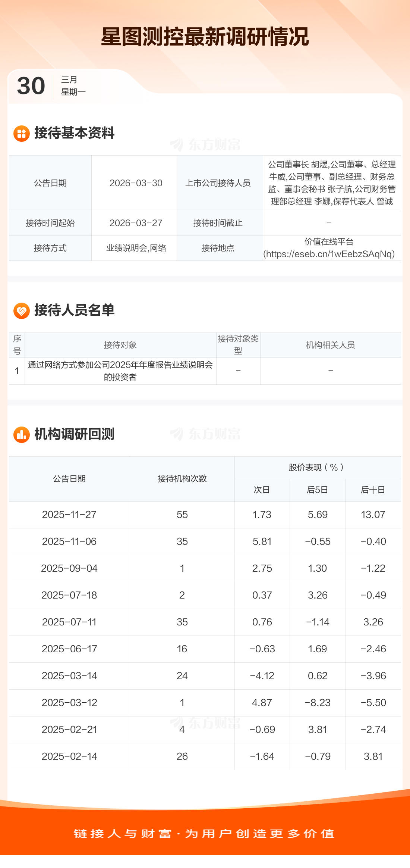Click the 接待对象 column header

(120, 345)
